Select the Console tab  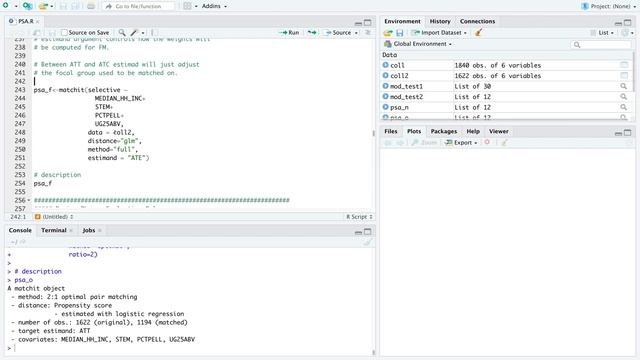tap(20, 230)
